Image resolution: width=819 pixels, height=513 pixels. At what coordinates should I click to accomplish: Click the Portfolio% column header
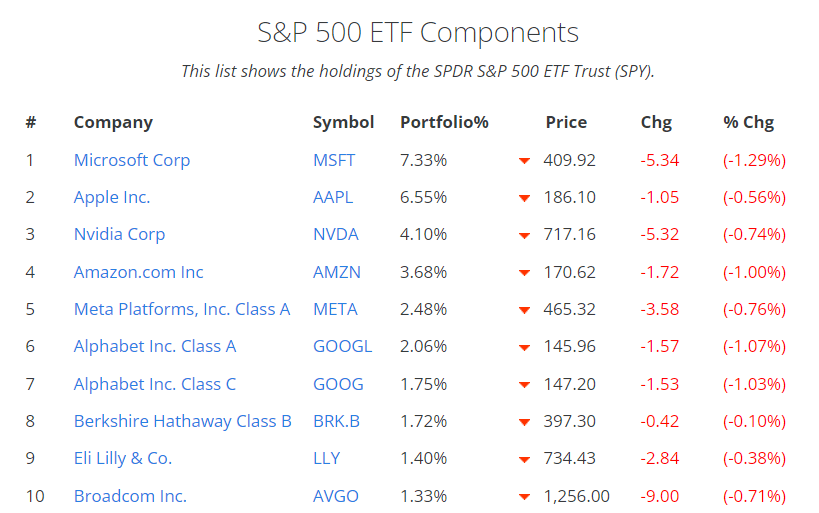tap(444, 122)
